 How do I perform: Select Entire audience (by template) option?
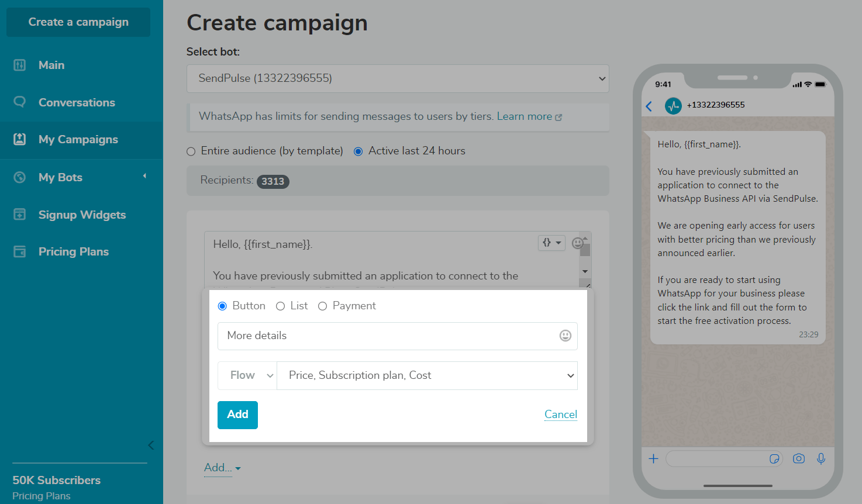point(191,151)
